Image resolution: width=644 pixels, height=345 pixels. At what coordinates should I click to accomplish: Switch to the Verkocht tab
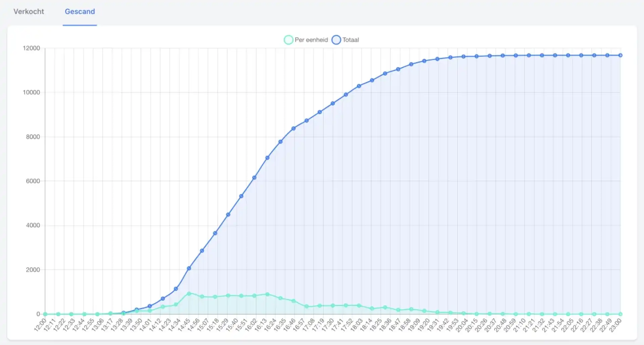[x=29, y=12]
